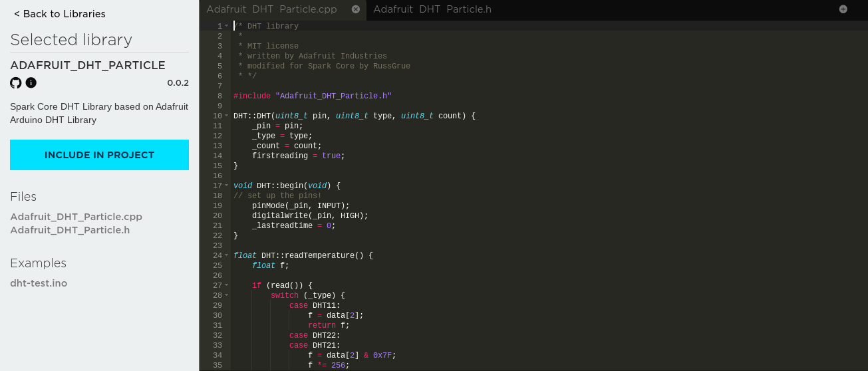868x371 pixels.
Task: Click the pinMode(_pin, INPUT) code line
Action: point(301,205)
